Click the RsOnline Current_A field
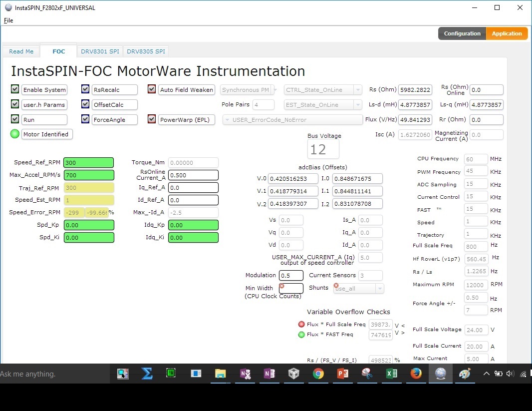Viewport: 532px width, 411px height. [194, 175]
